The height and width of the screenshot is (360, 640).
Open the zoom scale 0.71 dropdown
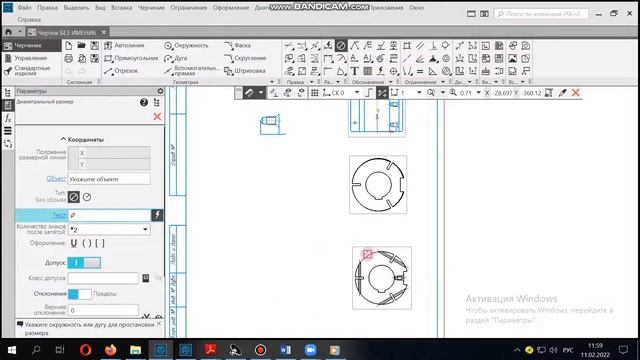pyautogui.click(x=479, y=93)
